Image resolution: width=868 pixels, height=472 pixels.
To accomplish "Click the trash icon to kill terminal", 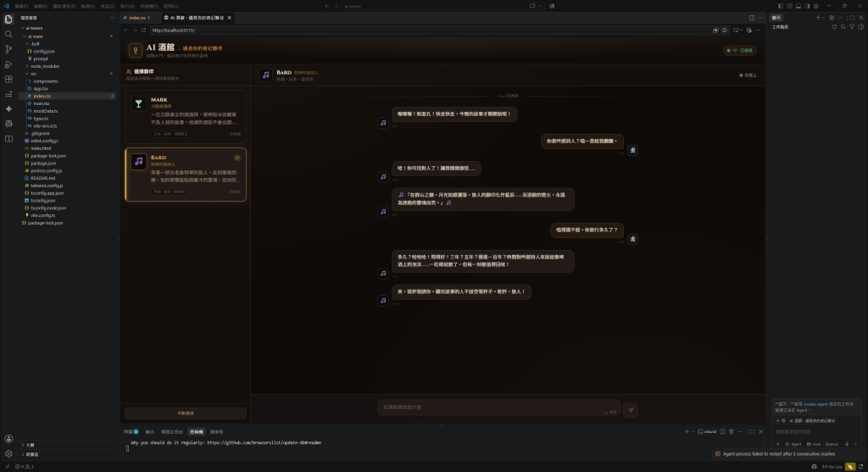I will [x=732, y=431].
